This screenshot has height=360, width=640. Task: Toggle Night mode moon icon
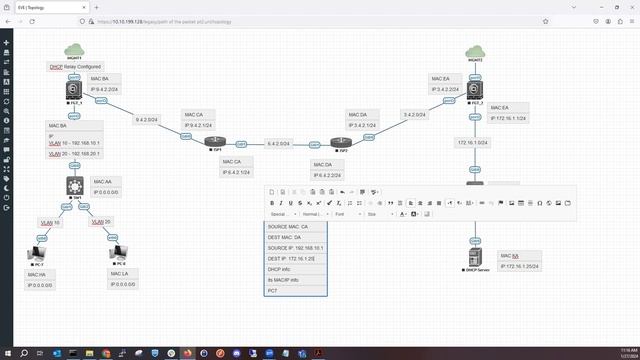(x=6, y=188)
